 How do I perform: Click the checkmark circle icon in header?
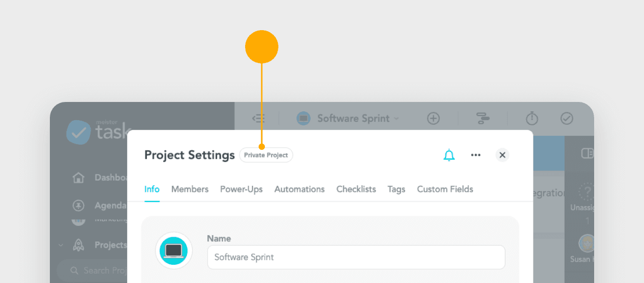click(x=567, y=119)
